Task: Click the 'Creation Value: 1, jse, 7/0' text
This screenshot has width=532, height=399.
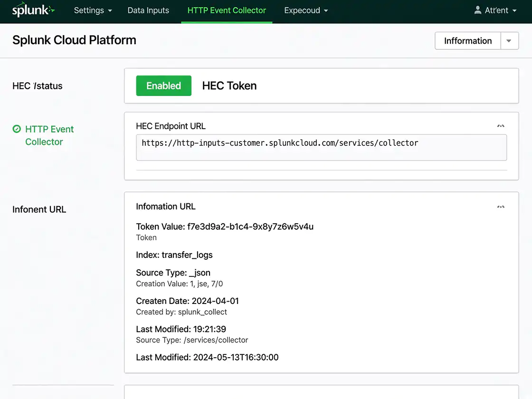Action: tap(179, 284)
